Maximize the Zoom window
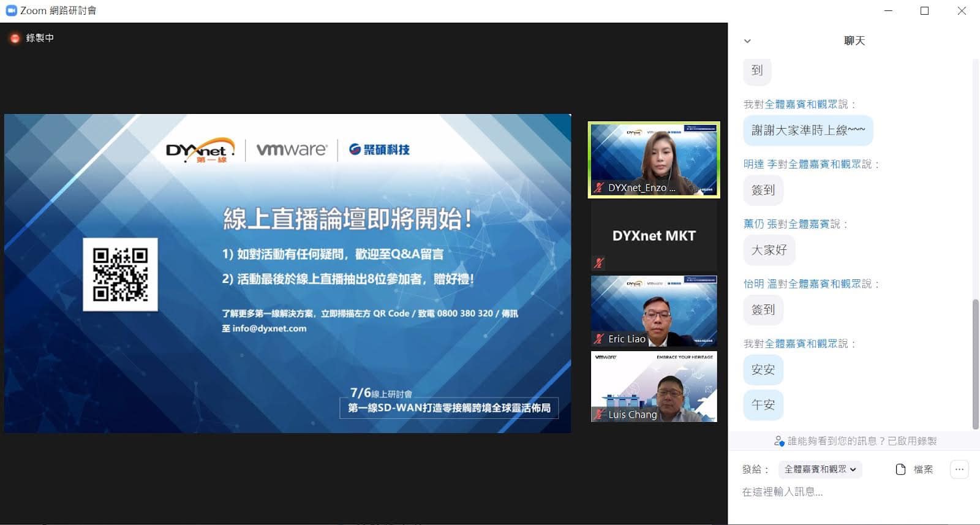Screen dimensions: 980x525 click(x=924, y=11)
